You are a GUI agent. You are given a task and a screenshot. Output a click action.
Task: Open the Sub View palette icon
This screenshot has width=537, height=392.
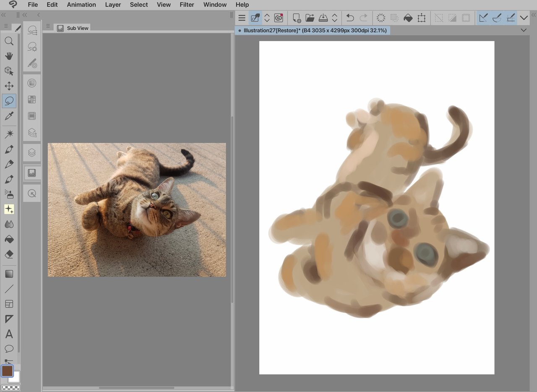[32, 173]
